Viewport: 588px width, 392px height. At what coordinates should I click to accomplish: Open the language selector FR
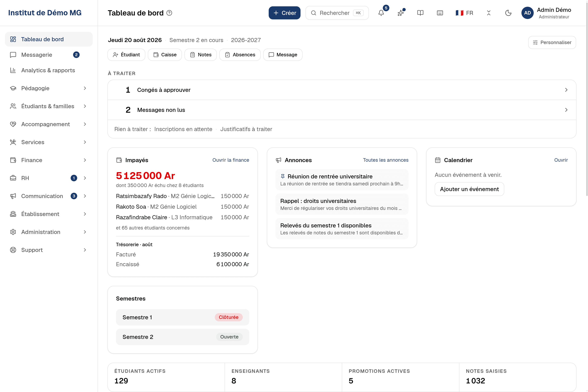pos(464,13)
